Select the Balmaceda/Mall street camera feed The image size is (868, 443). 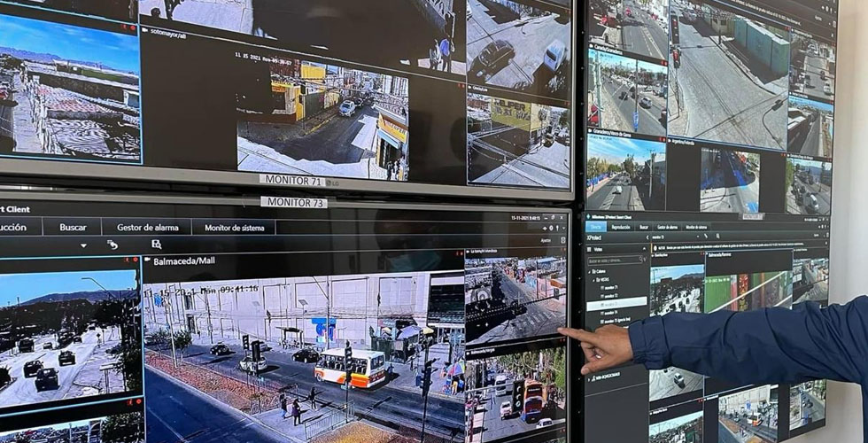(303, 354)
